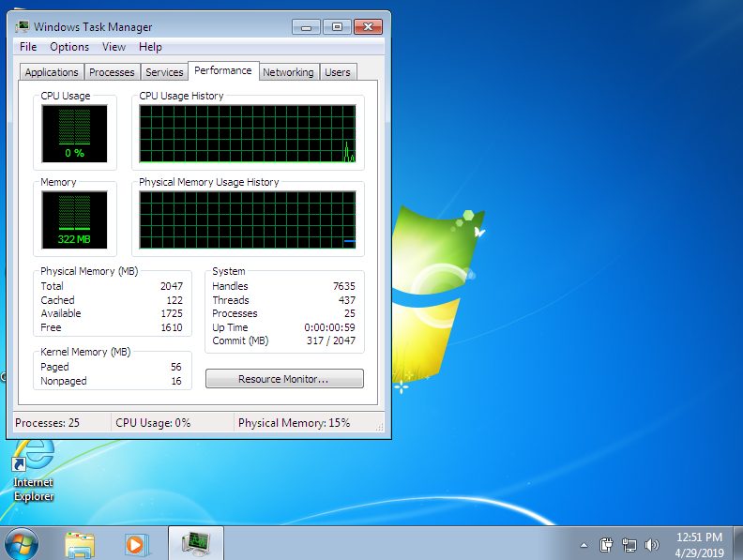Image resolution: width=743 pixels, height=560 pixels.
Task: Click the network tray icon
Action: pos(629,545)
